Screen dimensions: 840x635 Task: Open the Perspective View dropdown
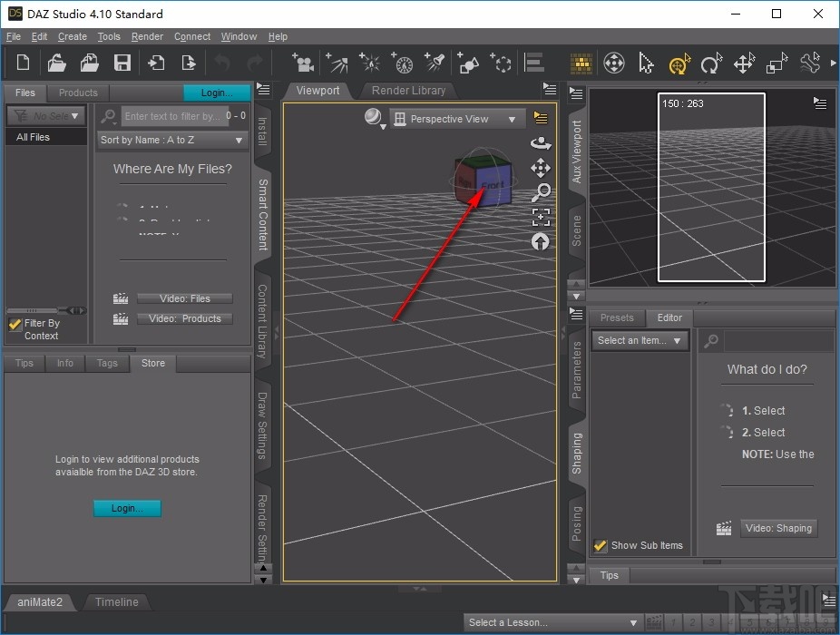click(456, 118)
